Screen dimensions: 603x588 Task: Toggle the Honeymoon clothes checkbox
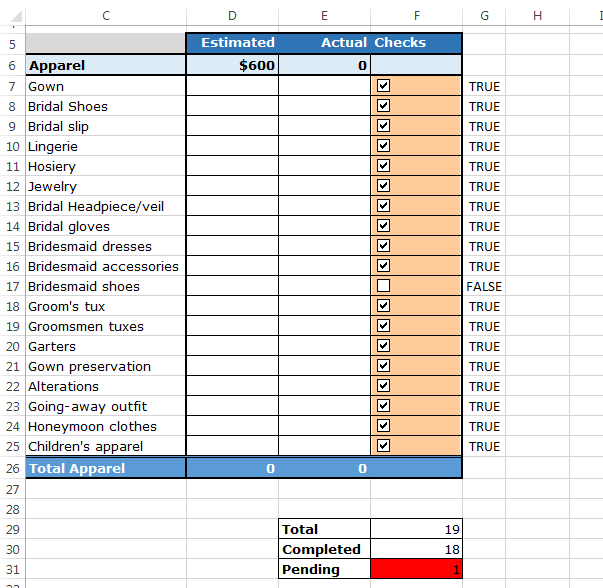tap(383, 426)
